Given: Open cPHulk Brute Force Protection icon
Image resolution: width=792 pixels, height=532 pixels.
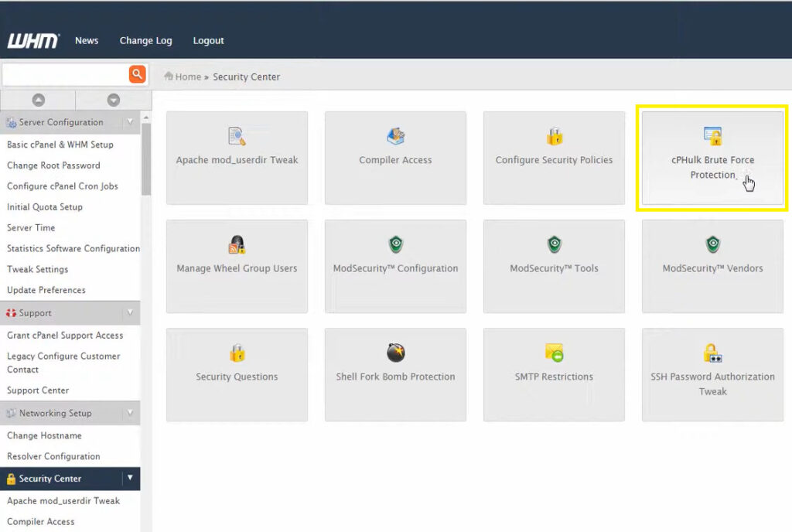Looking at the screenshot, I should coord(712,137).
